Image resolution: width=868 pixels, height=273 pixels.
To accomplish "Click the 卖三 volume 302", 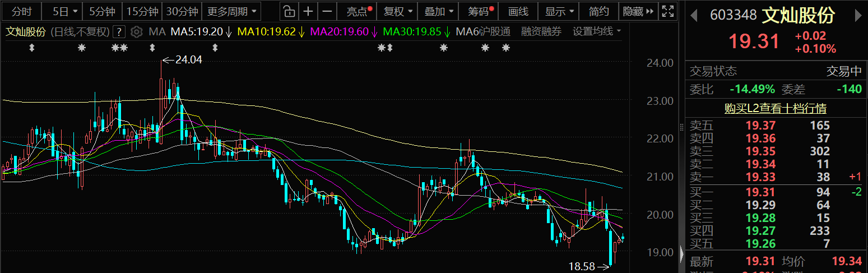I will pos(819,151).
